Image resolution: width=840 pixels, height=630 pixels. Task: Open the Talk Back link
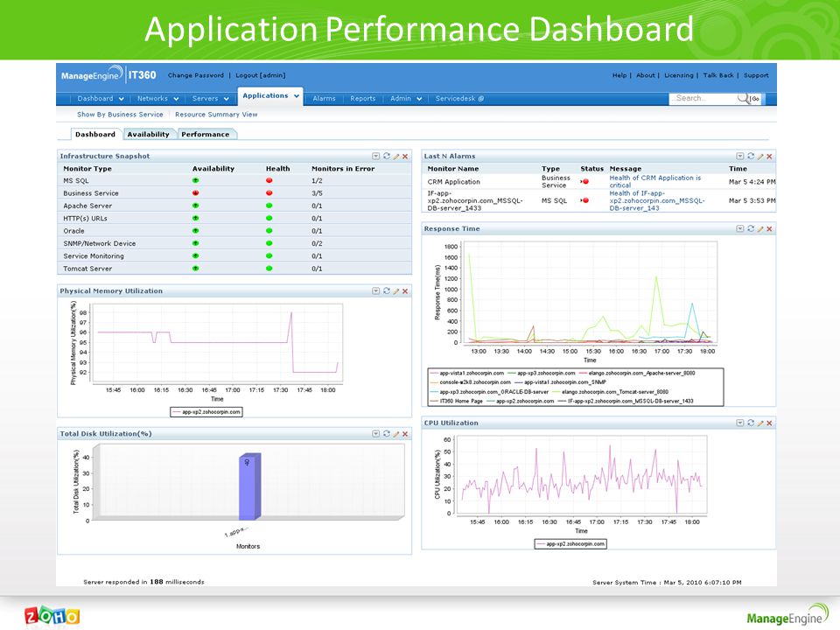coord(717,75)
